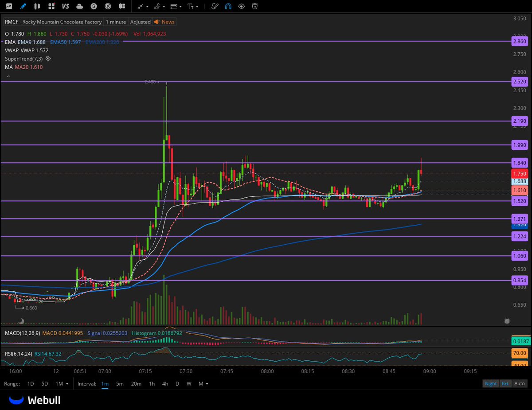Open the News link with speaker icon
Viewport: 532px width, 410px height.
tap(164, 22)
